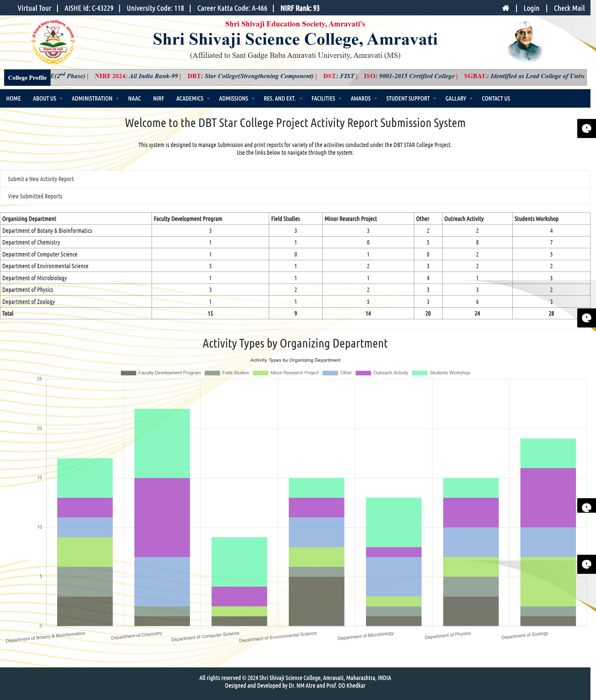Click Chemistry's purple Outreach Activity bar segment
596x700 pixels.
(162, 517)
